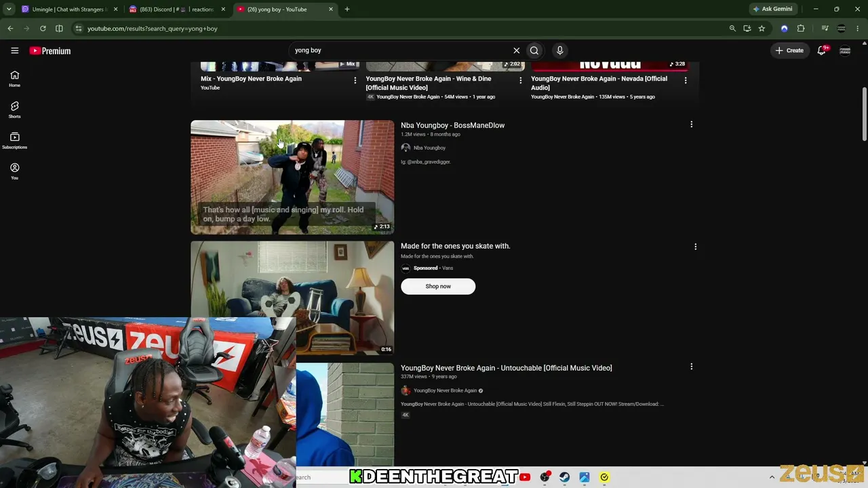868x488 pixels.
Task: Open the Extensions puzzle icon
Action: tap(801, 28)
